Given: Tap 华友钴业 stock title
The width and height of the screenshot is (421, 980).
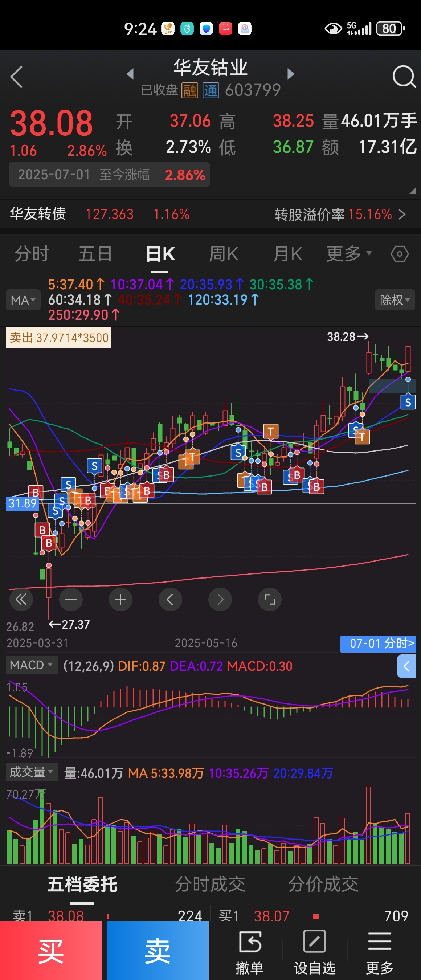Looking at the screenshot, I should (x=210, y=68).
